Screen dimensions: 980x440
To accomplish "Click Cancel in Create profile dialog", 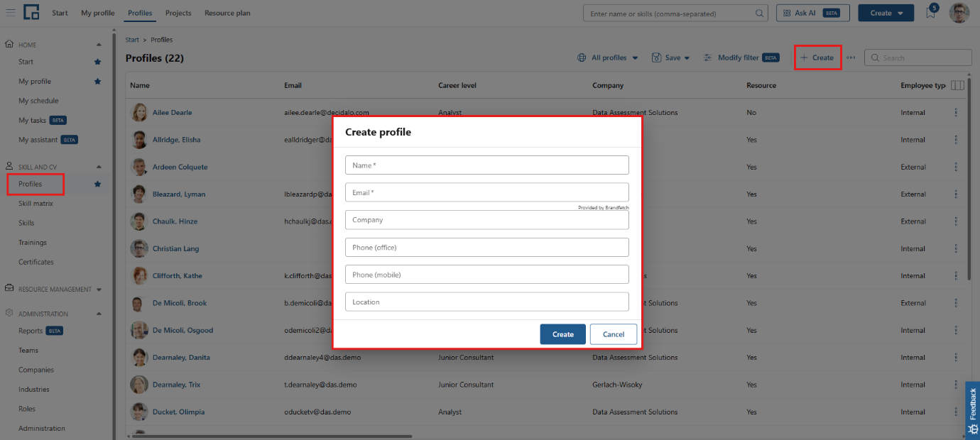I will 614,334.
